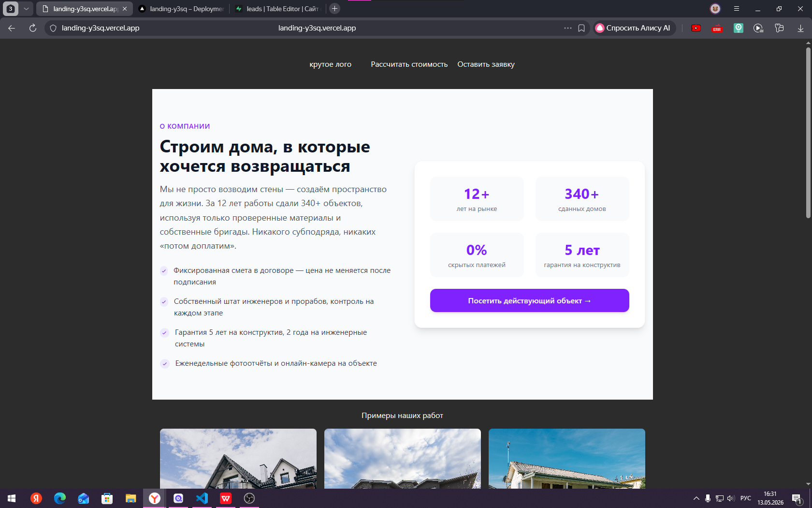This screenshot has width=812, height=508.
Task: Expand the tab list dropdown chevron
Action: (26, 9)
